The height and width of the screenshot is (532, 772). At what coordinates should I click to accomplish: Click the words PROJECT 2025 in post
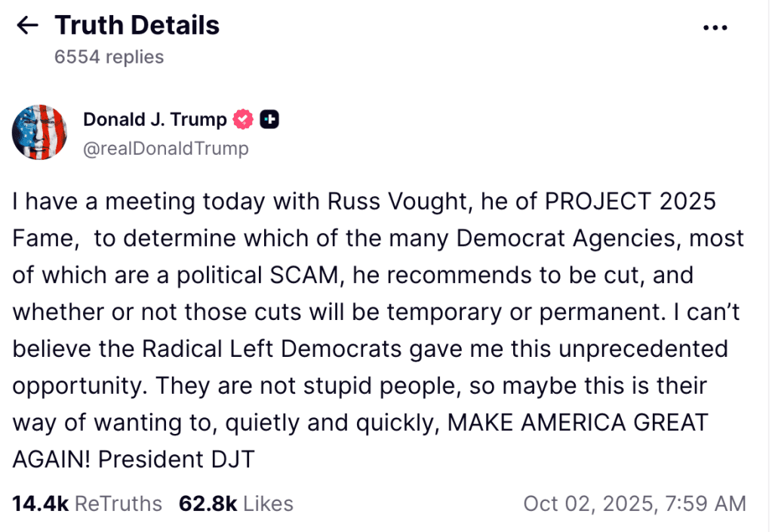click(630, 202)
